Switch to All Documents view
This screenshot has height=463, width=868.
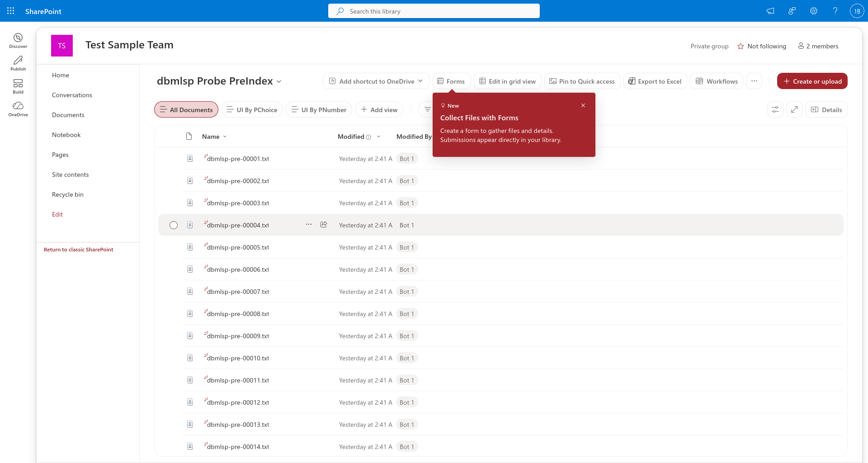point(186,109)
